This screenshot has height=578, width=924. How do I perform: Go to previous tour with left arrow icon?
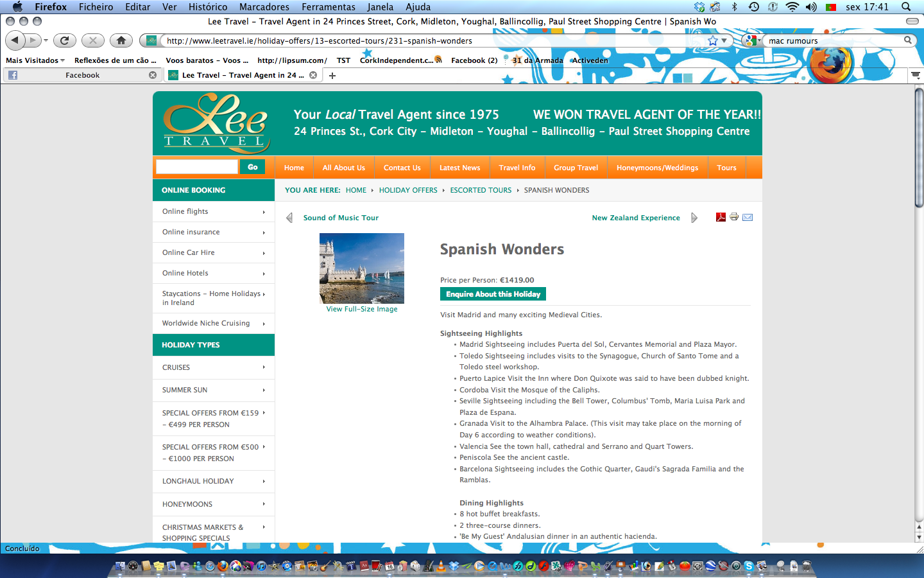[x=289, y=218]
